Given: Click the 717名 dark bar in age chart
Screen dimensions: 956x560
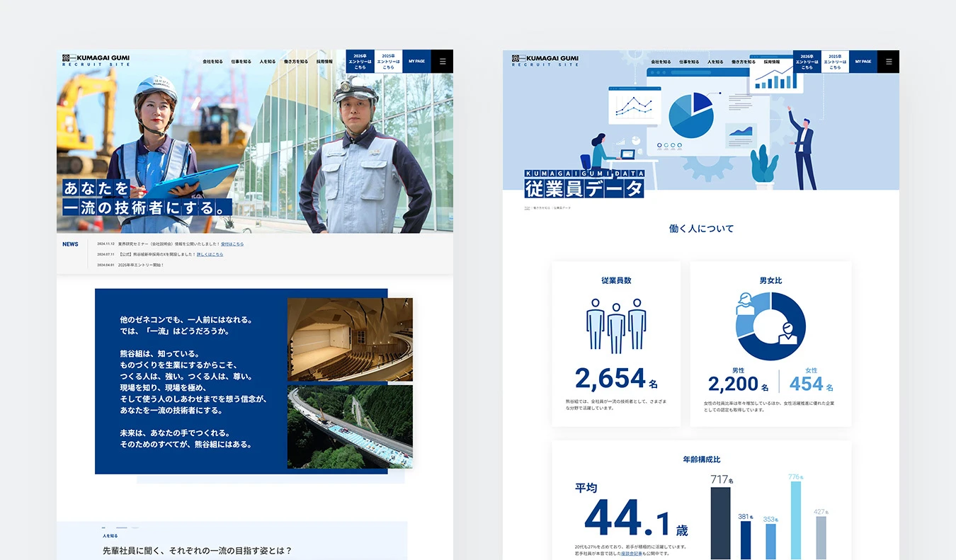Looking at the screenshot, I should pyautogui.click(x=720, y=522).
